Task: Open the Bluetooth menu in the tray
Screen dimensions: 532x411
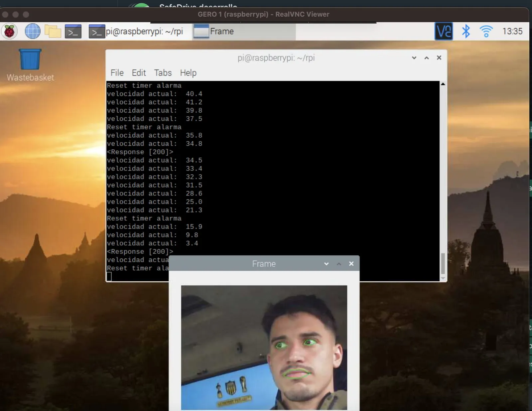Action: tap(466, 31)
